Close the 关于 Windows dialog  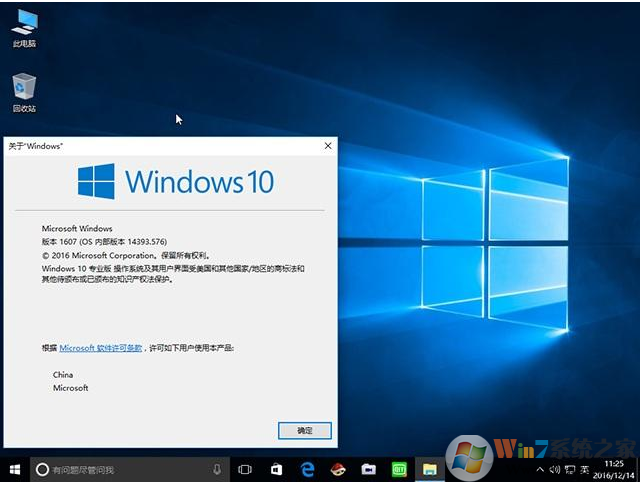(327, 146)
